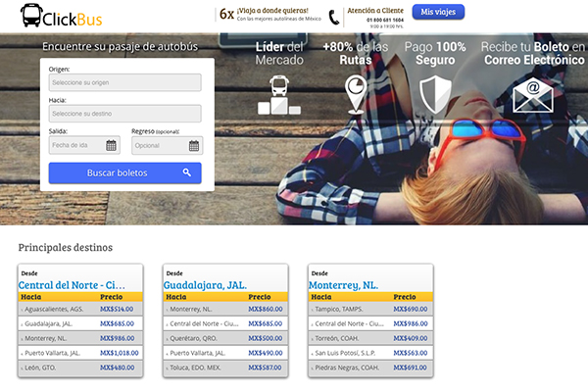Select Tampico, TAMPS. route row
This screenshot has width=588, height=392.
click(370, 309)
